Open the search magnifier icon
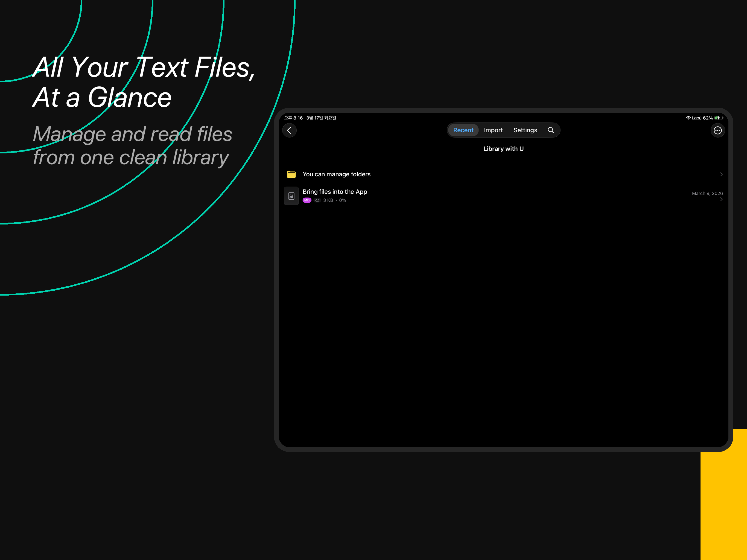Image resolution: width=747 pixels, height=560 pixels. tap(550, 130)
